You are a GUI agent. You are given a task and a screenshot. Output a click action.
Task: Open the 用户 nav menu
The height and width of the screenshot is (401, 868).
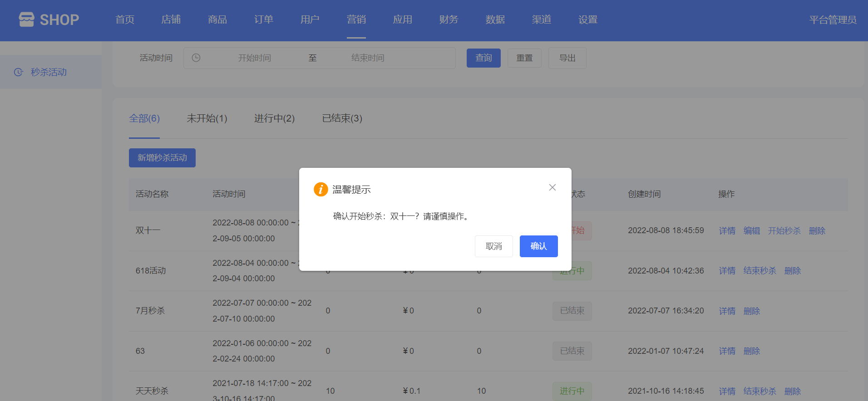(310, 20)
